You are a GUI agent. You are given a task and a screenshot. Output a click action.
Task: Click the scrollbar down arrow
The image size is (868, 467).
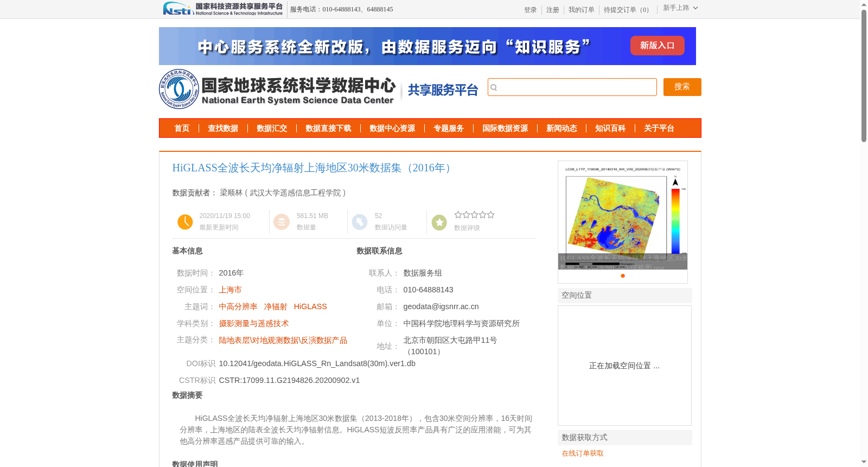[864, 462]
